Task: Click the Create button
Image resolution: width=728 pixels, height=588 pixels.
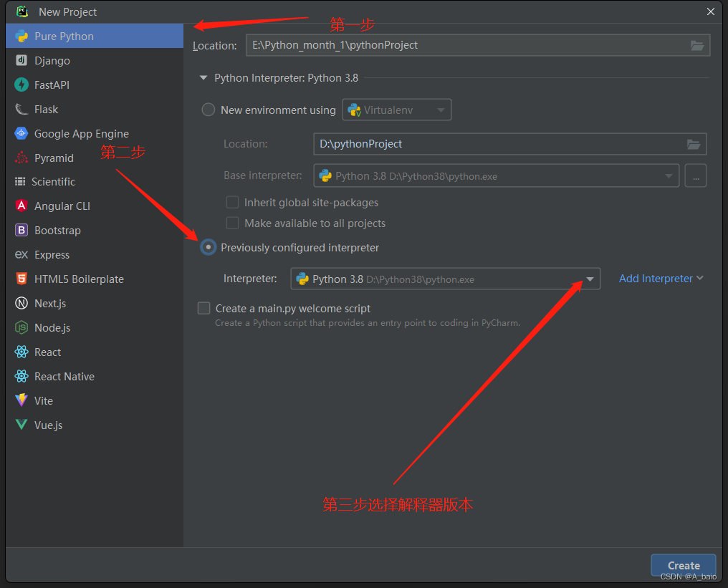Action: (x=684, y=565)
